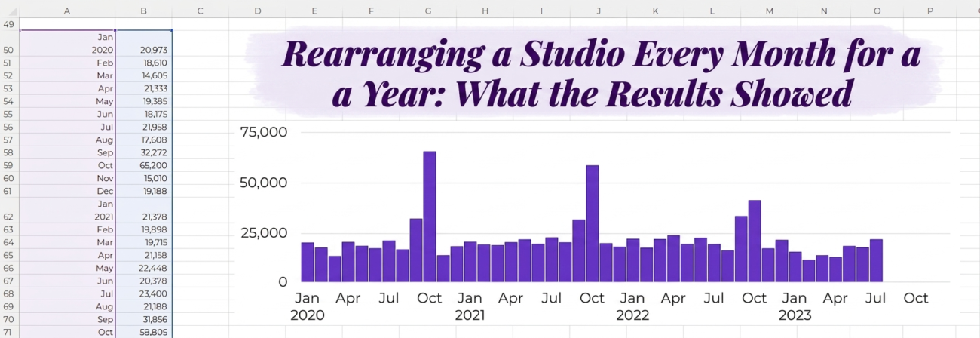Image resolution: width=980 pixels, height=338 pixels.
Task: Click 'May' cell in row 66
Action: click(68, 268)
